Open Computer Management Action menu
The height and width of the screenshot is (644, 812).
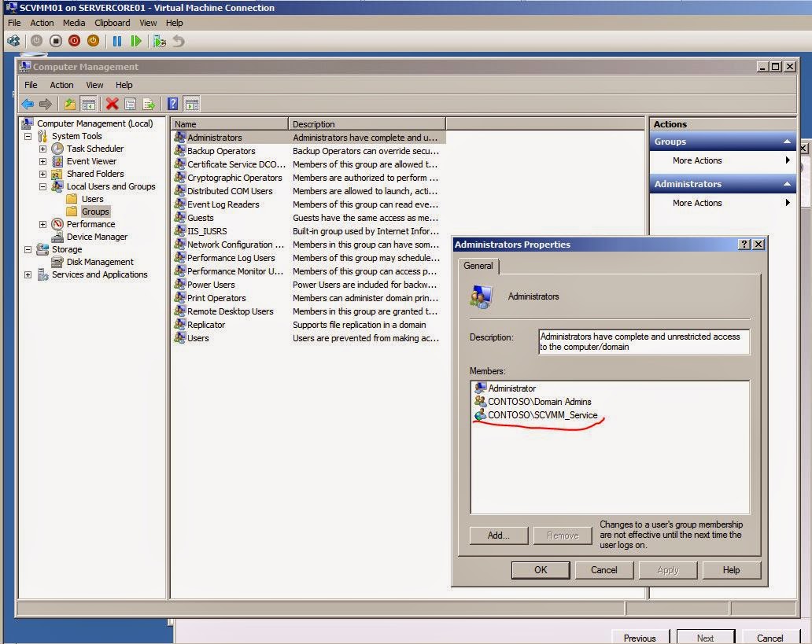(61, 85)
